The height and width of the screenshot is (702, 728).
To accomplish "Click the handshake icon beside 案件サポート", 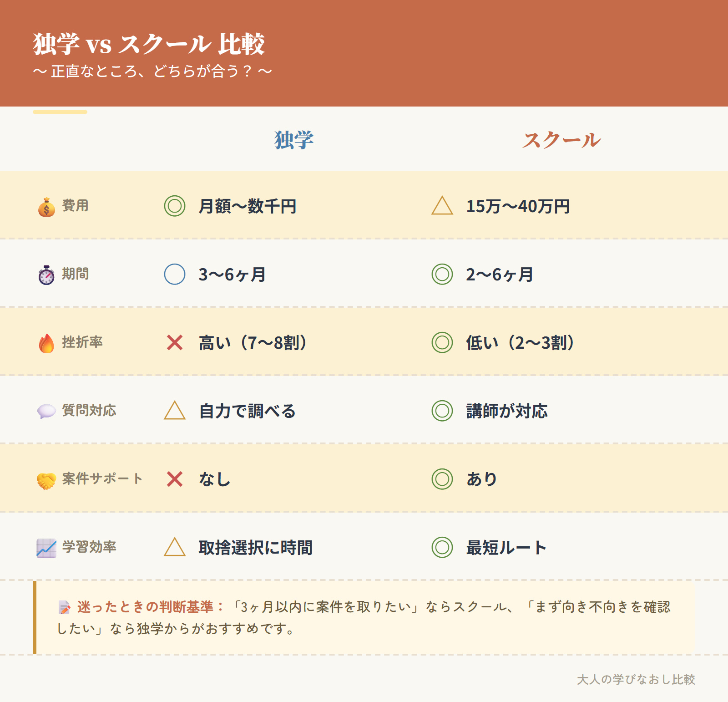I will 46,480.
